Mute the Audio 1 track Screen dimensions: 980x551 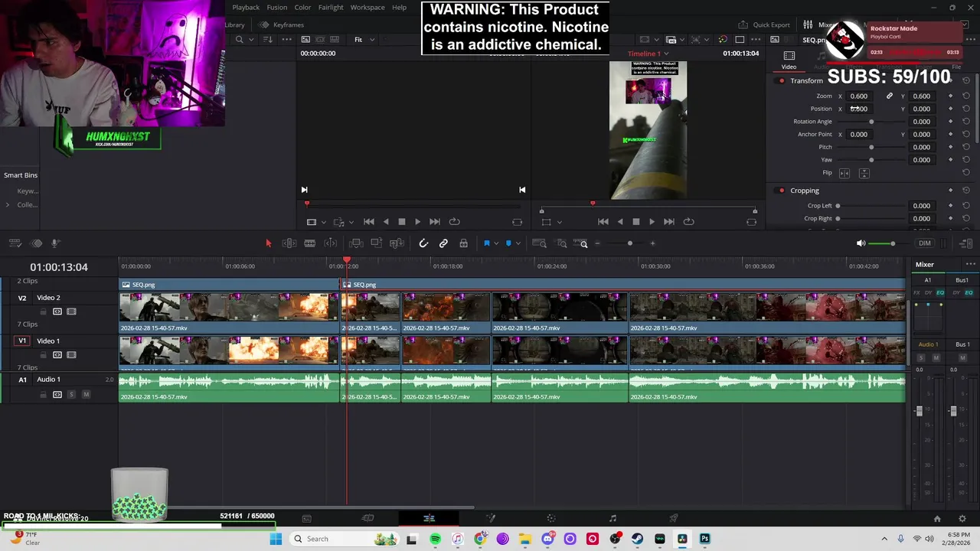pos(86,394)
